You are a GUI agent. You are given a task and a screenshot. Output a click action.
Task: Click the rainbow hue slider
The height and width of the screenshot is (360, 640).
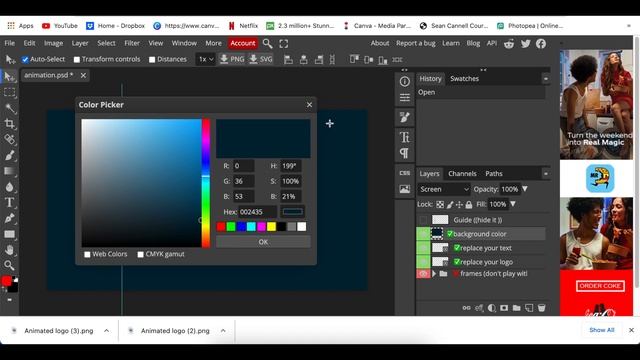pyautogui.click(x=206, y=183)
